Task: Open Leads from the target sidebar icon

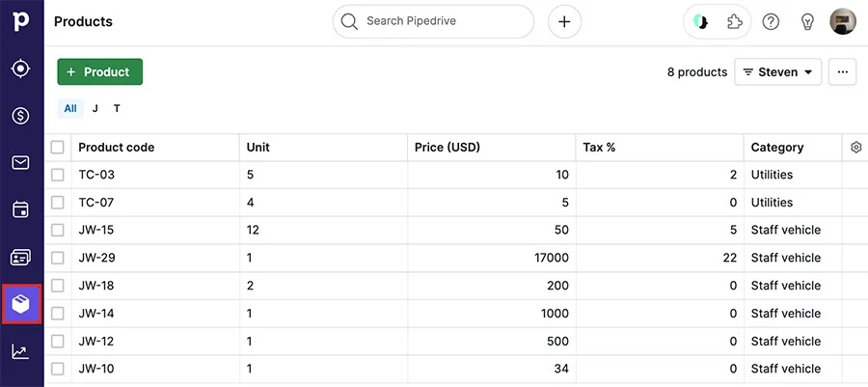Action: (20, 69)
